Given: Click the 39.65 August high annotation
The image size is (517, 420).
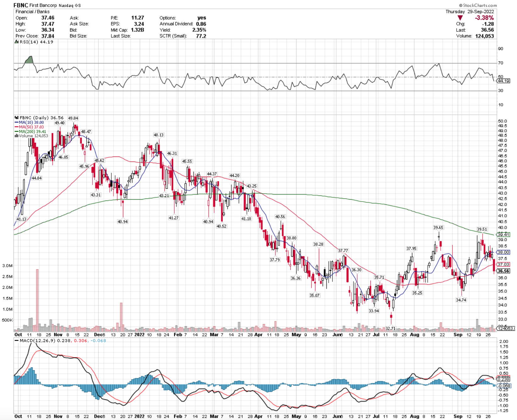Looking at the screenshot, I should (438, 228).
